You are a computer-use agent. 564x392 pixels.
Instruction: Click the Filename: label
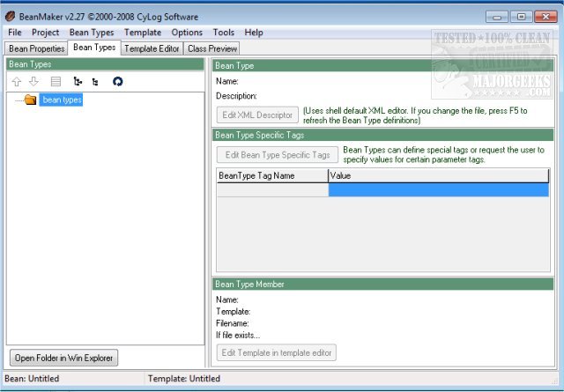232,323
